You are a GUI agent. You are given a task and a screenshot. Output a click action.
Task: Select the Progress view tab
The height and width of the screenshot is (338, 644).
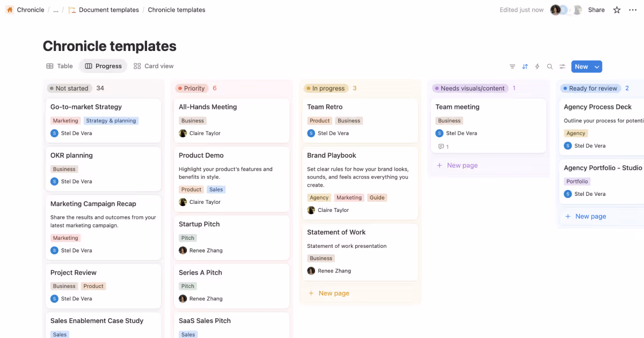pyautogui.click(x=103, y=65)
